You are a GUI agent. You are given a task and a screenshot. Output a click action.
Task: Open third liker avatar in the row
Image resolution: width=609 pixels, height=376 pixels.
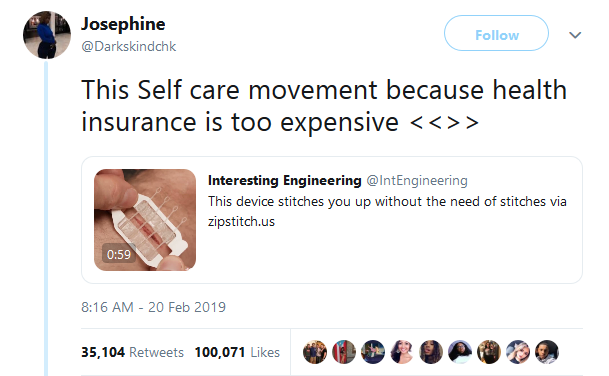(373, 352)
